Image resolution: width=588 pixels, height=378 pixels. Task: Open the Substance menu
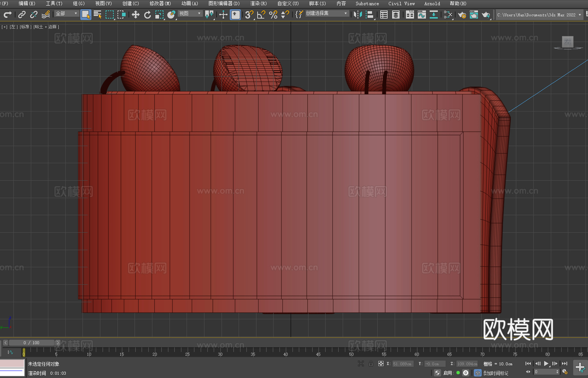pyautogui.click(x=367, y=3)
